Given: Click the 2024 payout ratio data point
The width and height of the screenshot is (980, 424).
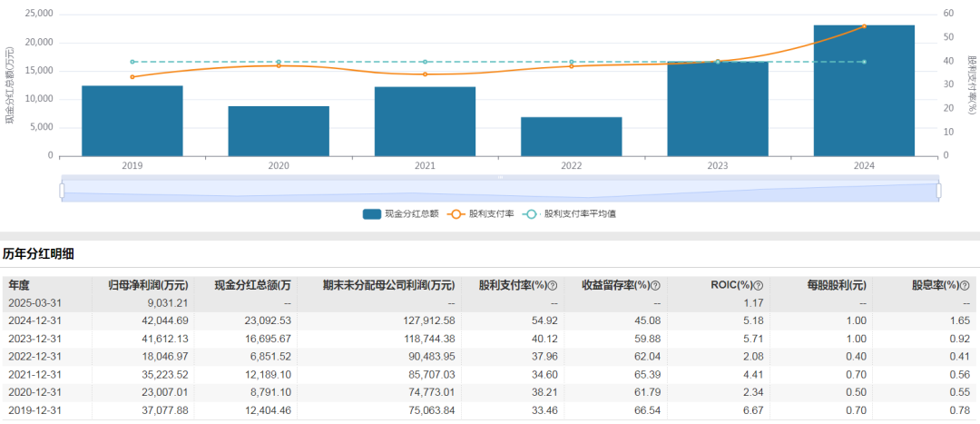Looking at the screenshot, I should (x=864, y=26).
